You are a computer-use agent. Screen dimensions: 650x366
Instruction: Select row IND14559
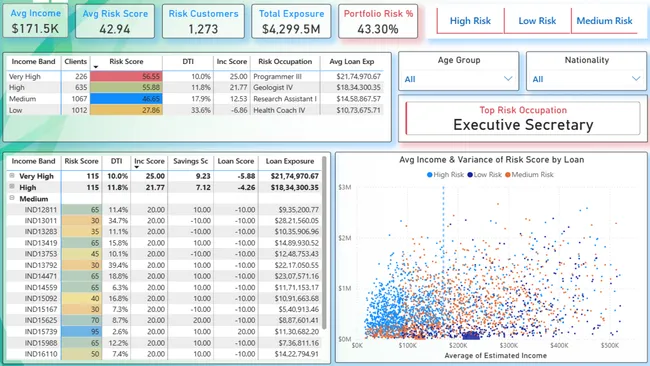(164, 287)
